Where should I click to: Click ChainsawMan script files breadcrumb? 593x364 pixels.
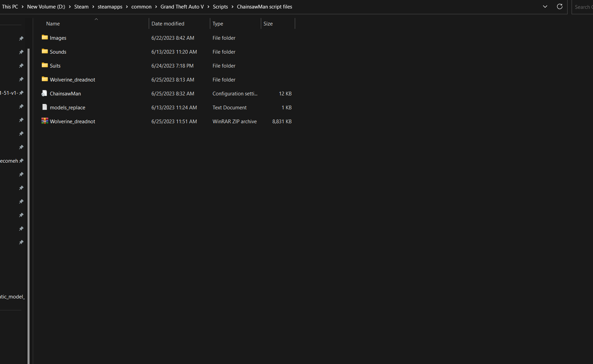(x=265, y=7)
